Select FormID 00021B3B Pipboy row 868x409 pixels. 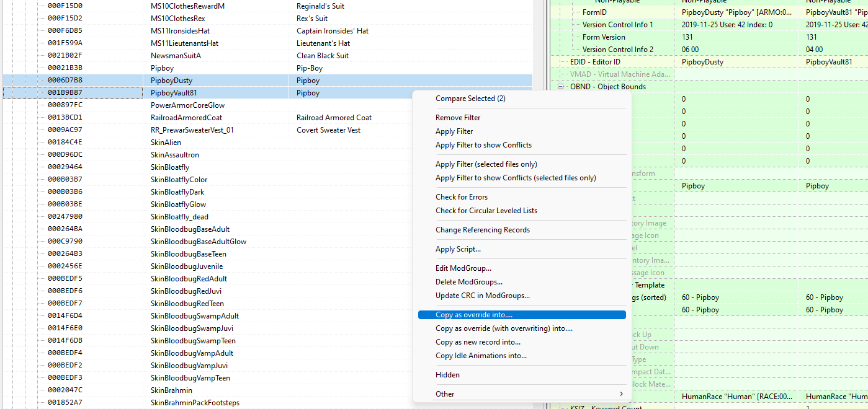coord(267,68)
